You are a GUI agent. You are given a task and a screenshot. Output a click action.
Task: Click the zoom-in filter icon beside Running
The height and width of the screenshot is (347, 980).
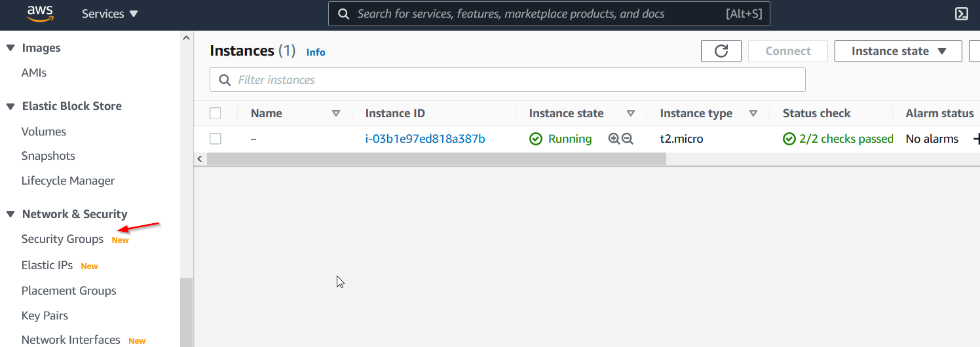(x=614, y=139)
